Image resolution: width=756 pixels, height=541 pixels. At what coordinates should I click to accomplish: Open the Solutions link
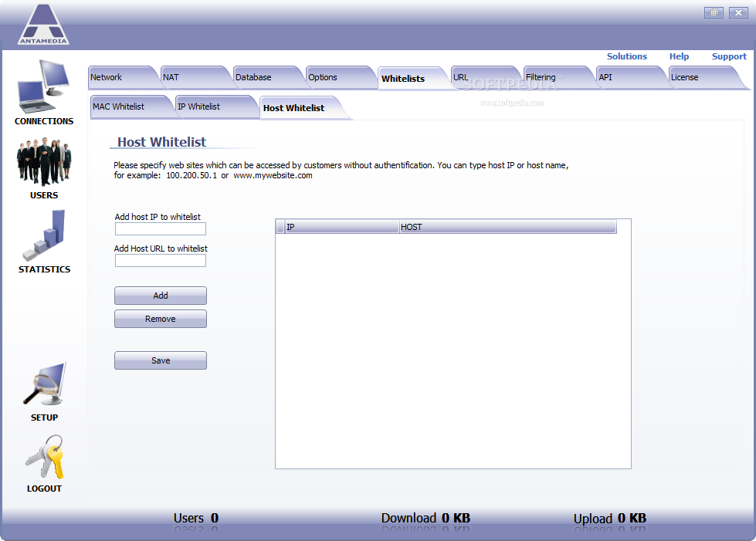(x=627, y=56)
